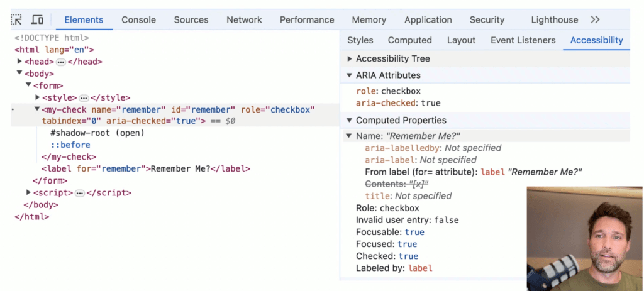This screenshot has width=644, height=291.
Task: Collapse the ARIA Attributes section
Action: (x=350, y=75)
